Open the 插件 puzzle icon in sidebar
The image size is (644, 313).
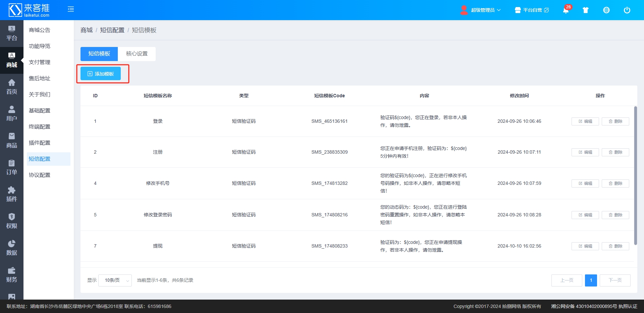pyautogui.click(x=12, y=194)
